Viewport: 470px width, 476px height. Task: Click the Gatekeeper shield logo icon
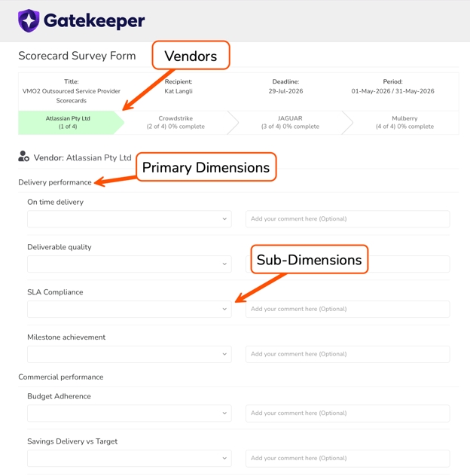click(29, 20)
